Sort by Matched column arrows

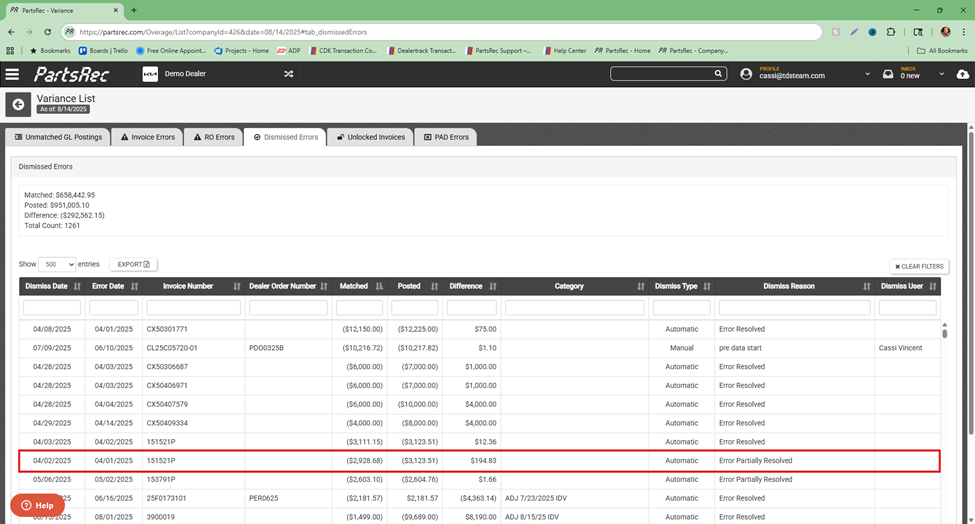tap(379, 287)
